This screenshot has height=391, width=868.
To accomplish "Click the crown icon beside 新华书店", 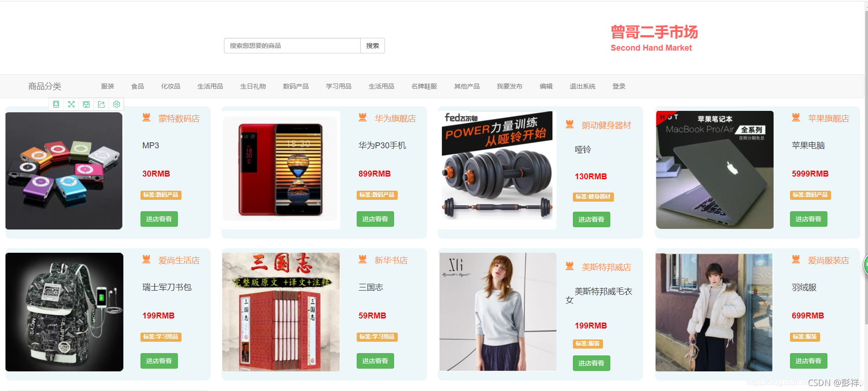I will [363, 260].
